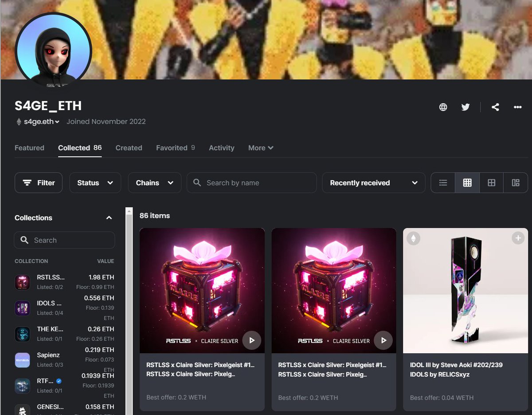
Task: Click the 1.98 ETH value text
Action: [x=101, y=277]
